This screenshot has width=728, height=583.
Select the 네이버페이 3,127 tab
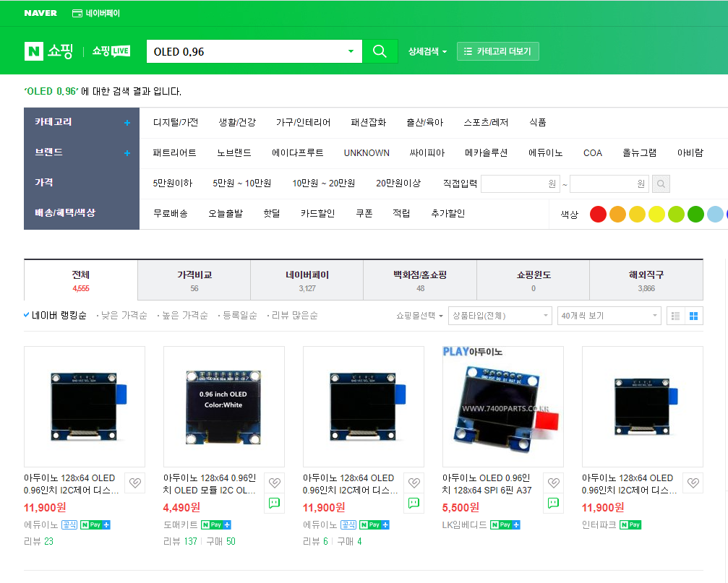click(307, 280)
